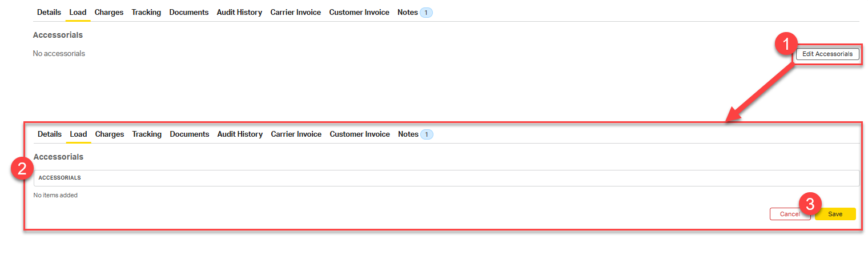Screen dimensions: 868x262
Task: Open Carrier Invoice tab in the 'No accessorials' view
Action: (x=296, y=12)
